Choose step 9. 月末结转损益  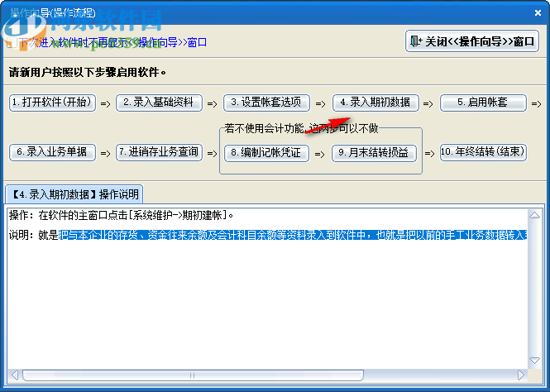pyautogui.click(x=375, y=153)
